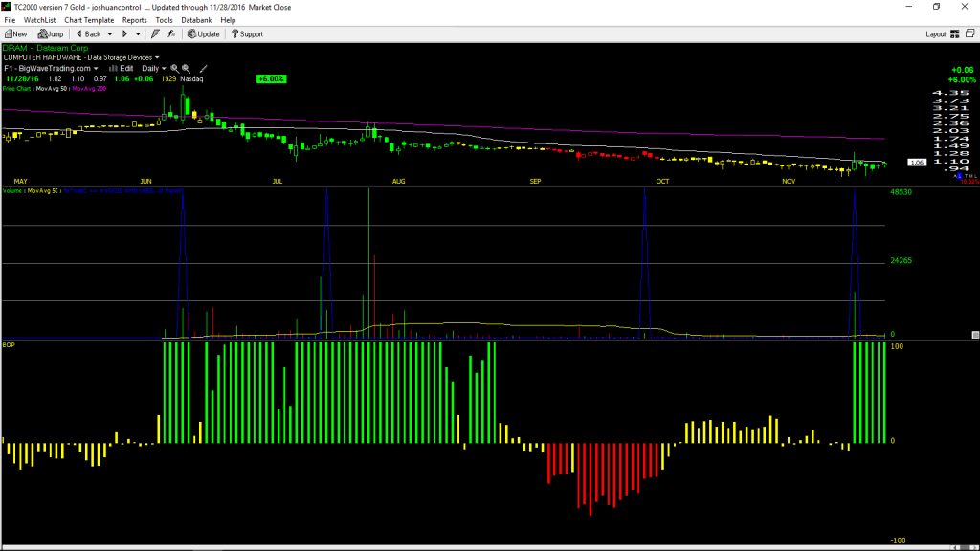Click the MovAvg 50 price indicator label
Viewport: 980px width, 551px height.
pyautogui.click(x=52, y=89)
